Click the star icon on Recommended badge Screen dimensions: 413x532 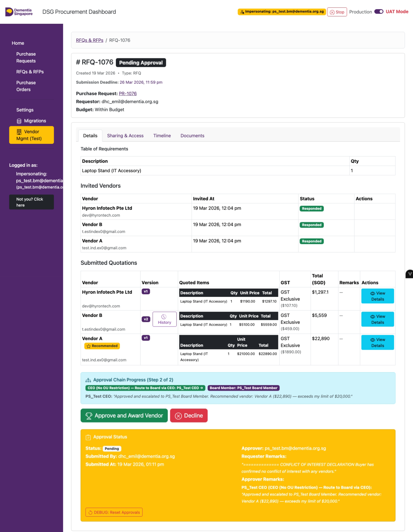(x=89, y=346)
